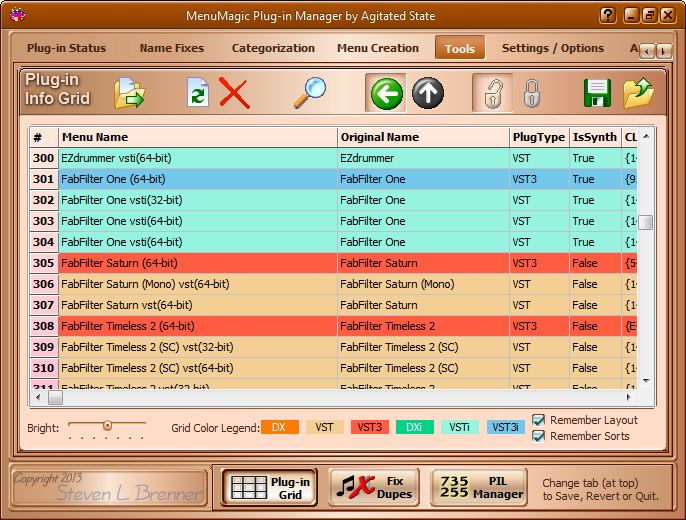Click the help question mark button

[x=608, y=16]
